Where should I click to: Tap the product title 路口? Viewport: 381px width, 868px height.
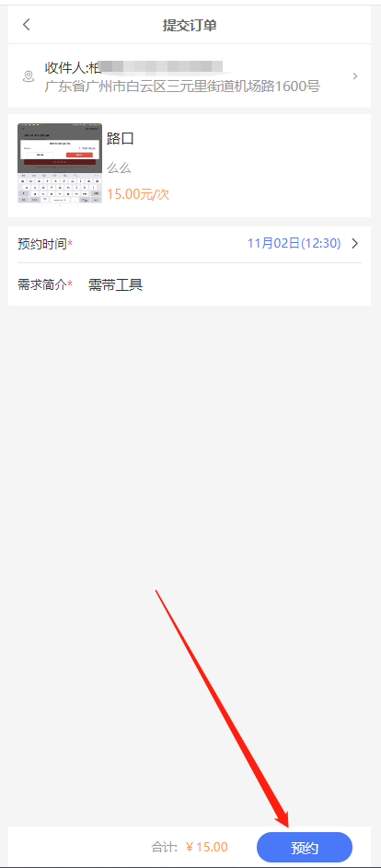[x=121, y=138]
